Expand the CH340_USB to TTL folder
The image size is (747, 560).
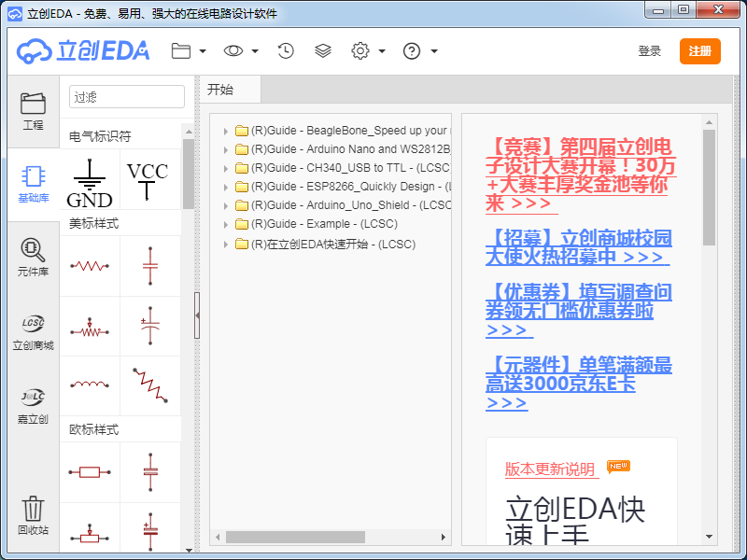226,168
